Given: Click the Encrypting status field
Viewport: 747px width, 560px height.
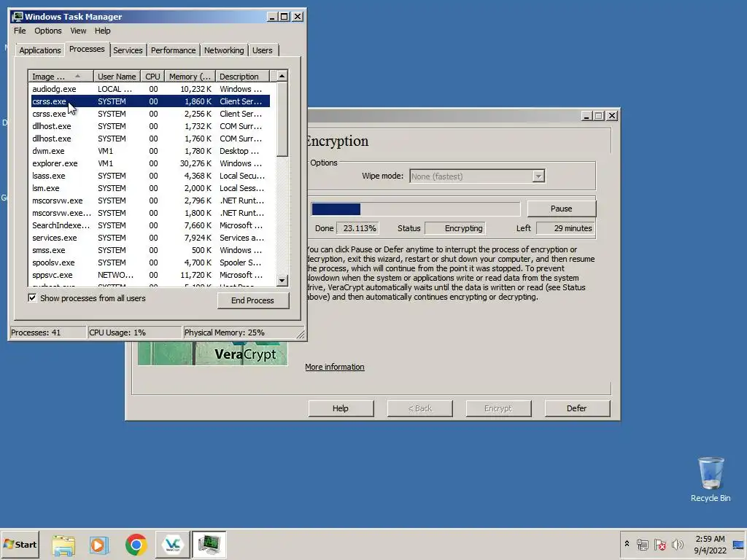Looking at the screenshot, I should [455, 228].
